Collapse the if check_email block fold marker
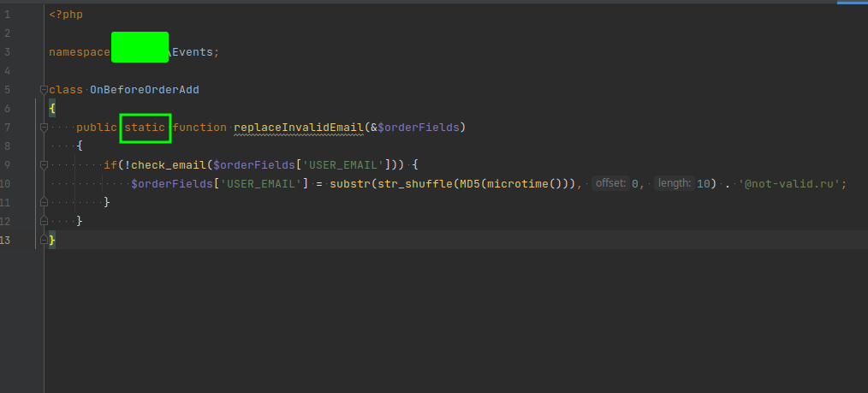 [44, 165]
